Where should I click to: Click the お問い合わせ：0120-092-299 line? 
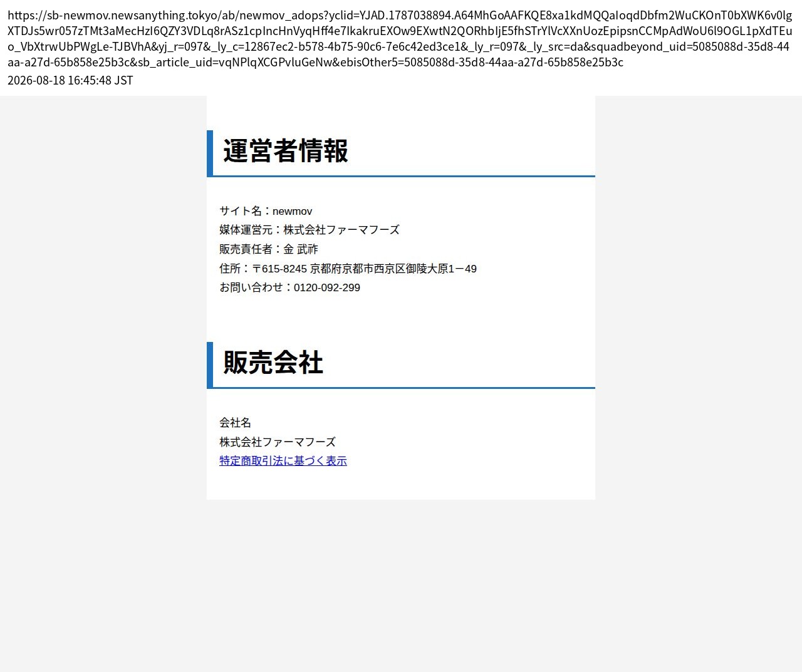pos(290,287)
